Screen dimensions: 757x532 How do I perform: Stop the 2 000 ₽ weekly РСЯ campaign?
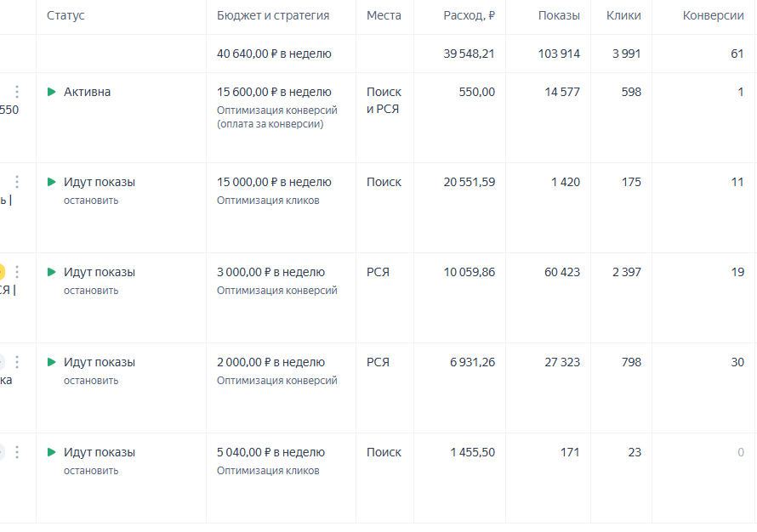(91, 381)
